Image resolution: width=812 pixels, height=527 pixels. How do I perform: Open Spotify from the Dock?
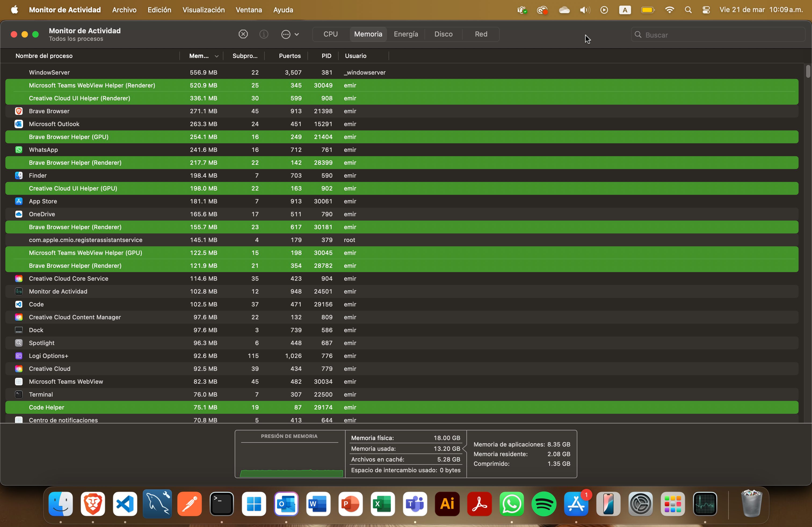click(x=544, y=504)
